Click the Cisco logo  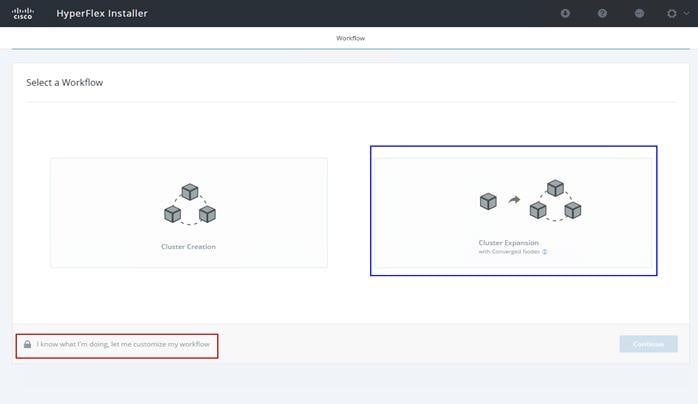click(x=23, y=13)
